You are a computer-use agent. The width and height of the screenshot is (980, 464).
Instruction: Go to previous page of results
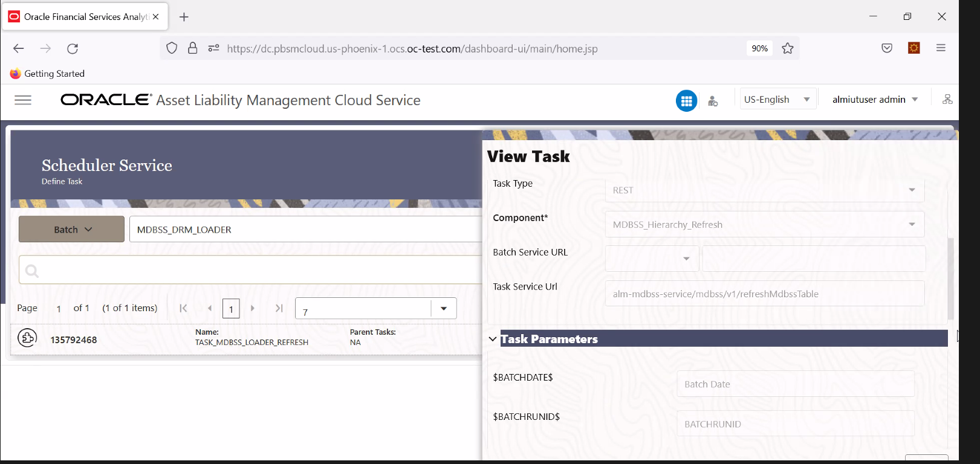coord(210,308)
